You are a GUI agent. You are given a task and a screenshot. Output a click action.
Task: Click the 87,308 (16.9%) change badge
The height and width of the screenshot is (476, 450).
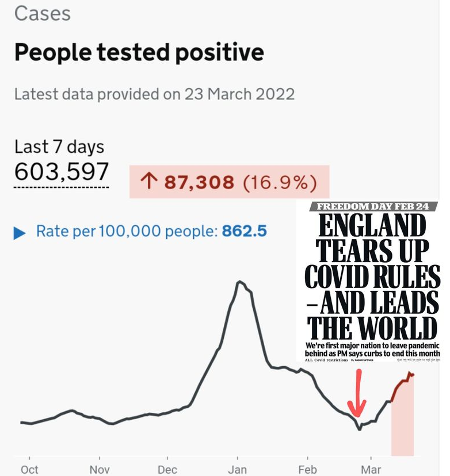pos(230,182)
